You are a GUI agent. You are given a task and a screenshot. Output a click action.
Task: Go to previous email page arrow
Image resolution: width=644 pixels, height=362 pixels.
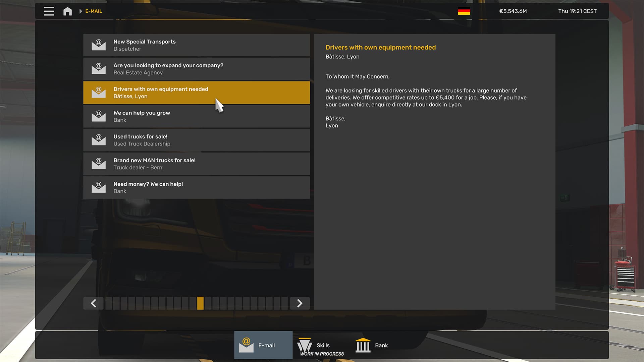tap(93, 303)
